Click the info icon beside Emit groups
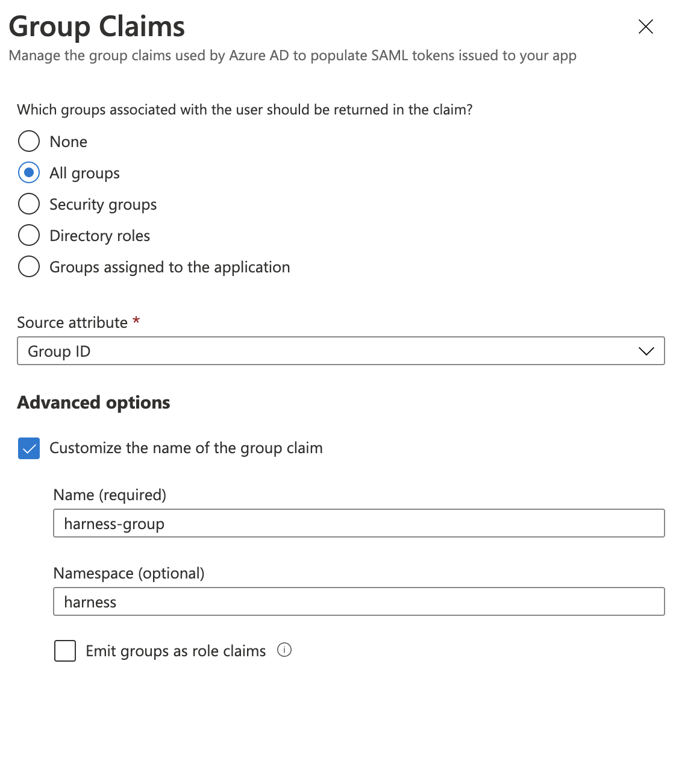The width and height of the screenshot is (679, 784). coord(284,650)
